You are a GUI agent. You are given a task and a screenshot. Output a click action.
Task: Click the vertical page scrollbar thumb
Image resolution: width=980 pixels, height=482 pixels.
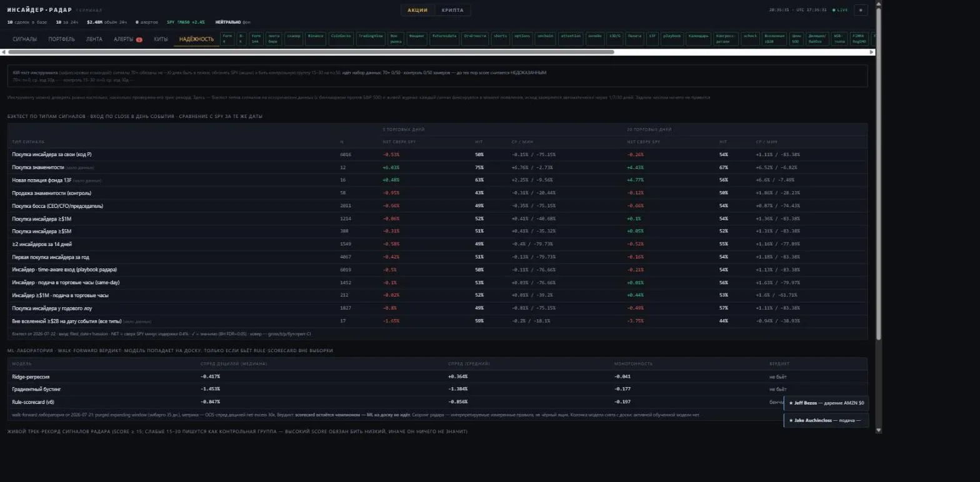[879, 175]
